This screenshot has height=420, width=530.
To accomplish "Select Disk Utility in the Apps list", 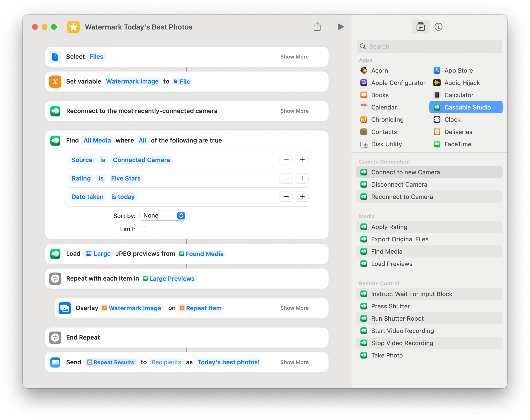I will [392, 144].
